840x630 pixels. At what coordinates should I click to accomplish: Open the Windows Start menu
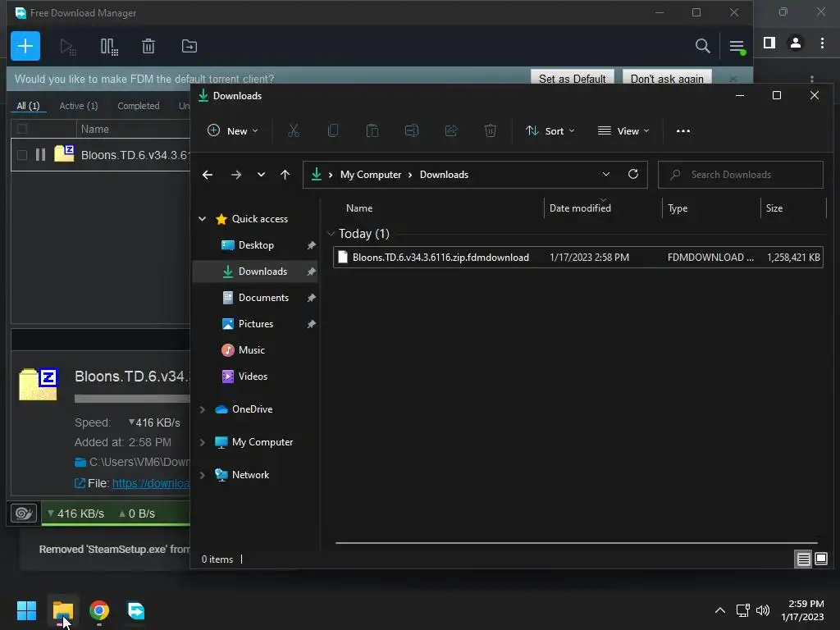[x=26, y=610]
